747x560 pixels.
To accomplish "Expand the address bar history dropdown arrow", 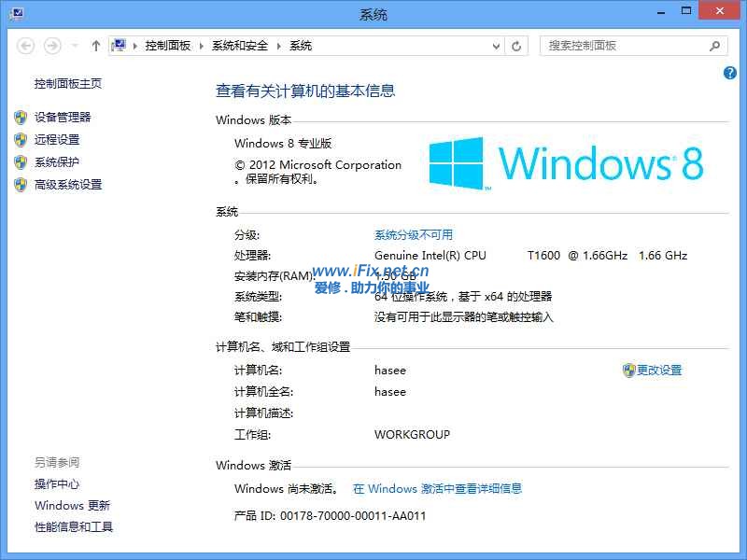I will coord(496,46).
